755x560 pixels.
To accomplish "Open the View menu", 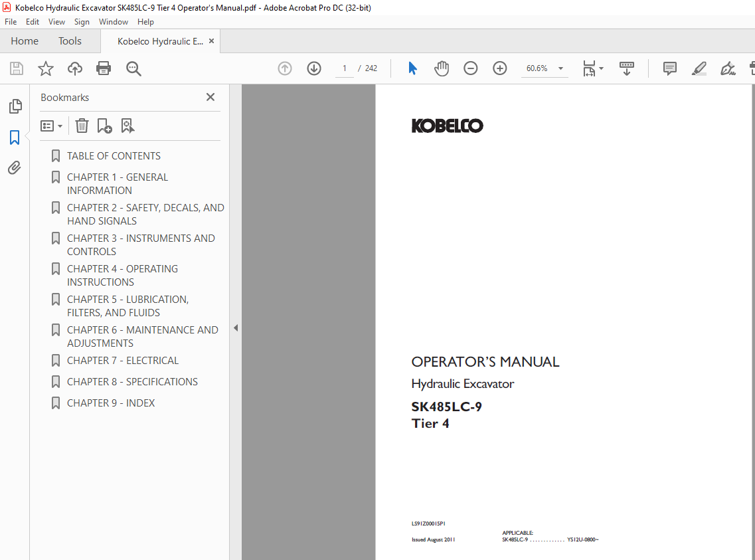I will click(x=56, y=22).
